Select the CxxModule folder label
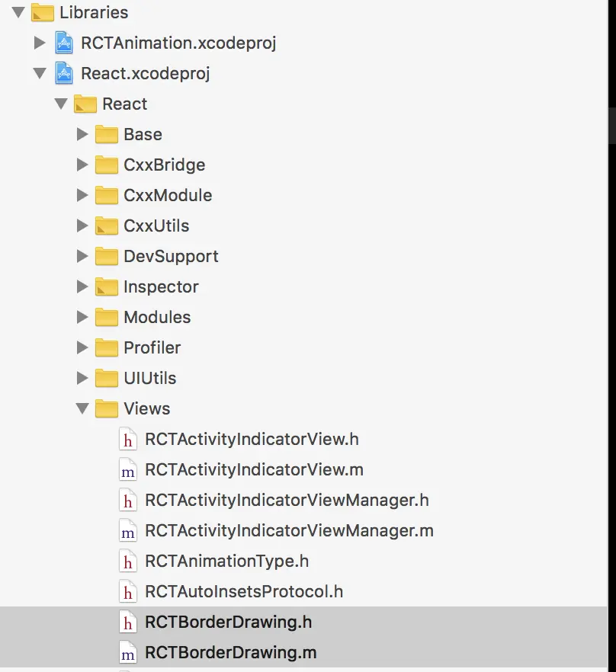This screenshot has height=672, width=616. point(168,195)
